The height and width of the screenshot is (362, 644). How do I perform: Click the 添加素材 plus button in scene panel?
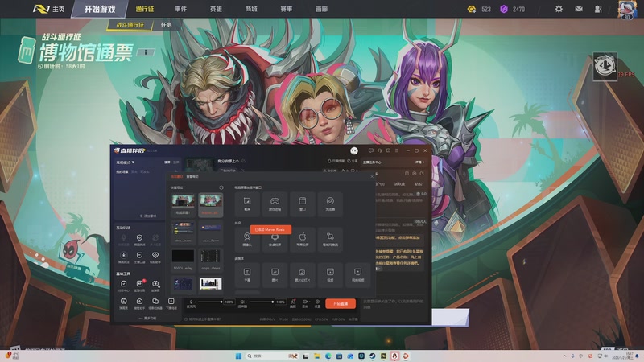[147, 216]
